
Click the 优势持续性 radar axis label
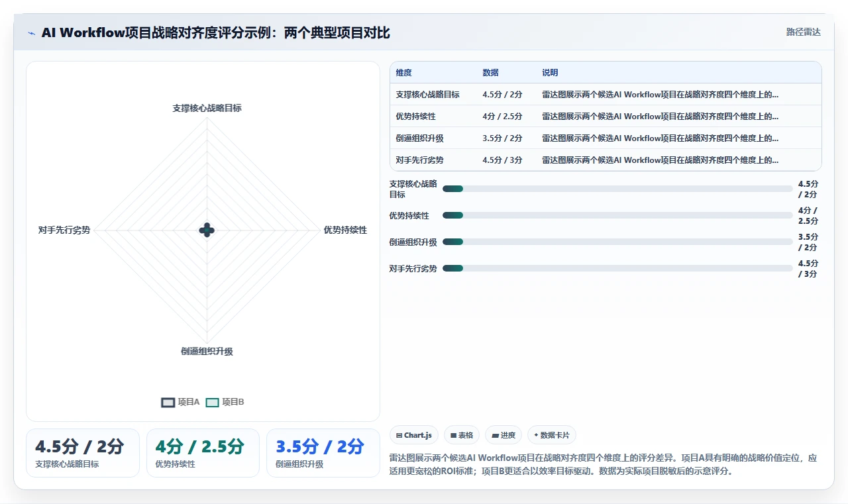click(x=345, y=230)
